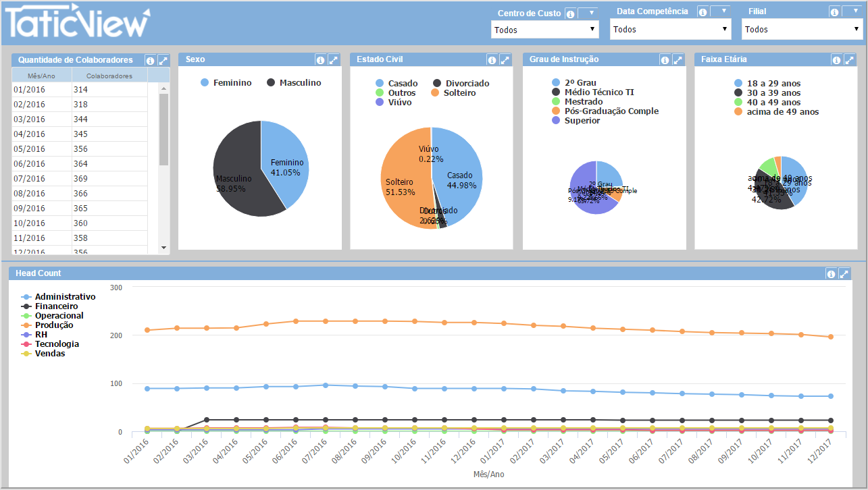Expand the Estado Civil chart panel
Viewport: 868px width, 490px height.
(505, 60)
